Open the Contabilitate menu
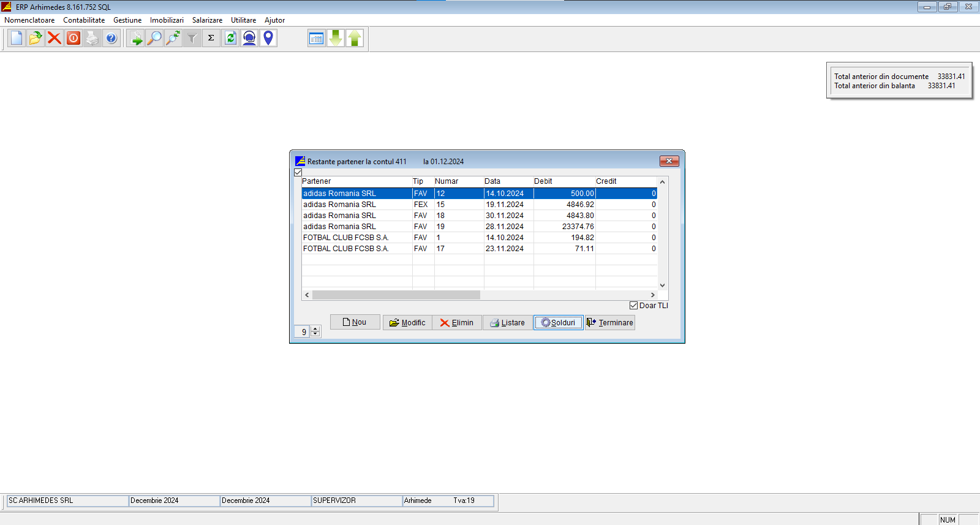 [84, 20]
